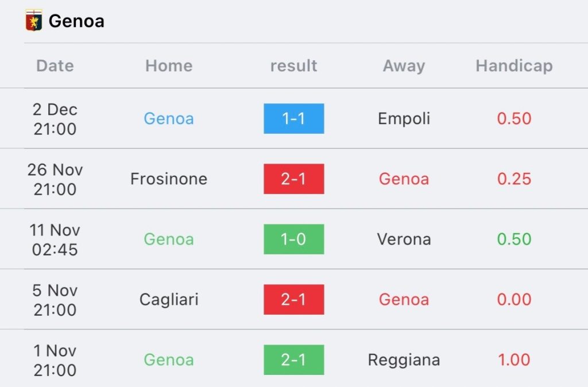Click the 0.25 handicap value
The image size is (588, 387).
point(514,179)
